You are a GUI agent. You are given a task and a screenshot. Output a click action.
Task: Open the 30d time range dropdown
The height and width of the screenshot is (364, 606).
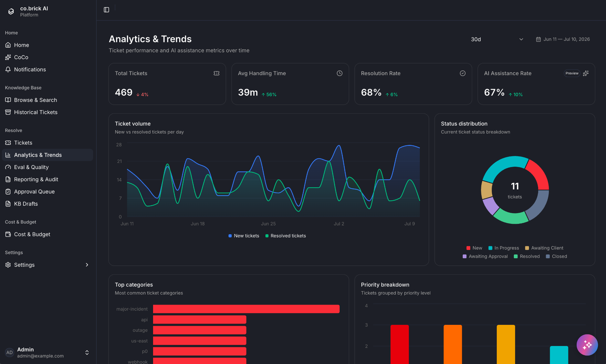pos(497,39)
